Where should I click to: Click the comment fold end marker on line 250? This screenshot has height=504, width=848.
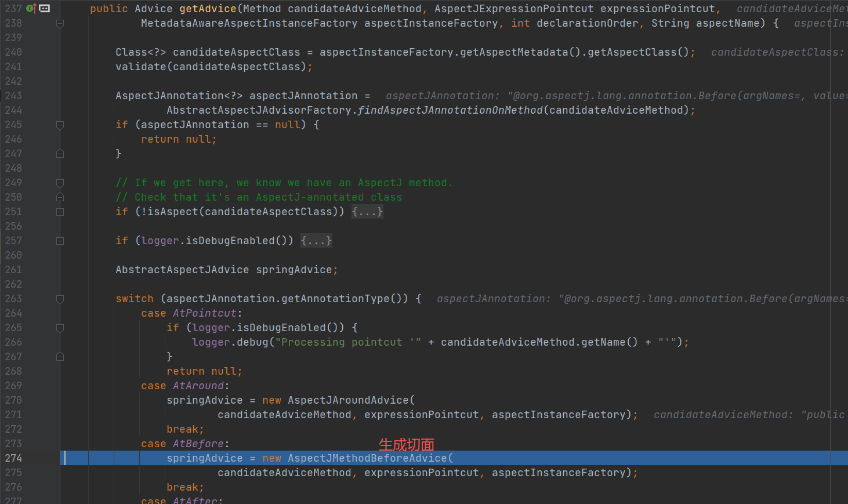tap(60, 197)
